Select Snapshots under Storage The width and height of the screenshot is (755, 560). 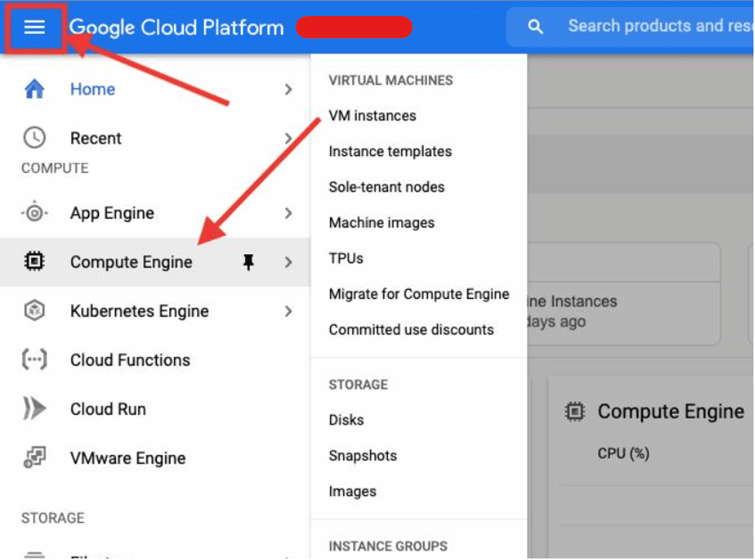coord(362,456)
